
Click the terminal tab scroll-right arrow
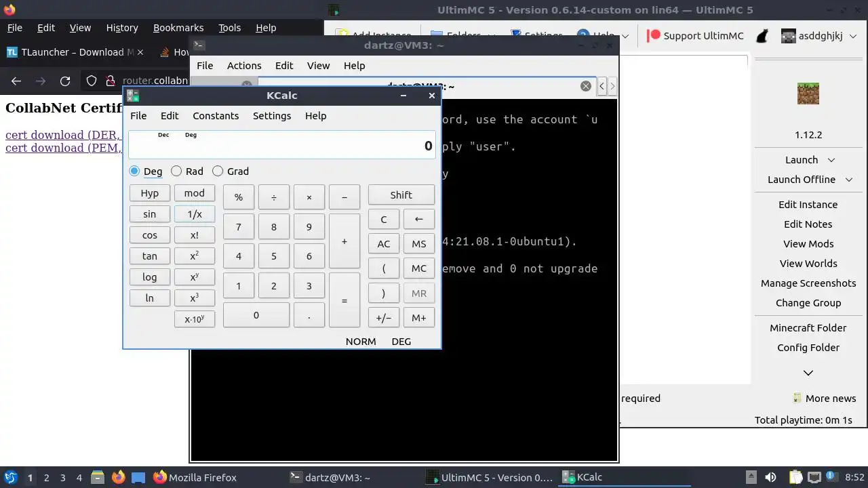612,86
